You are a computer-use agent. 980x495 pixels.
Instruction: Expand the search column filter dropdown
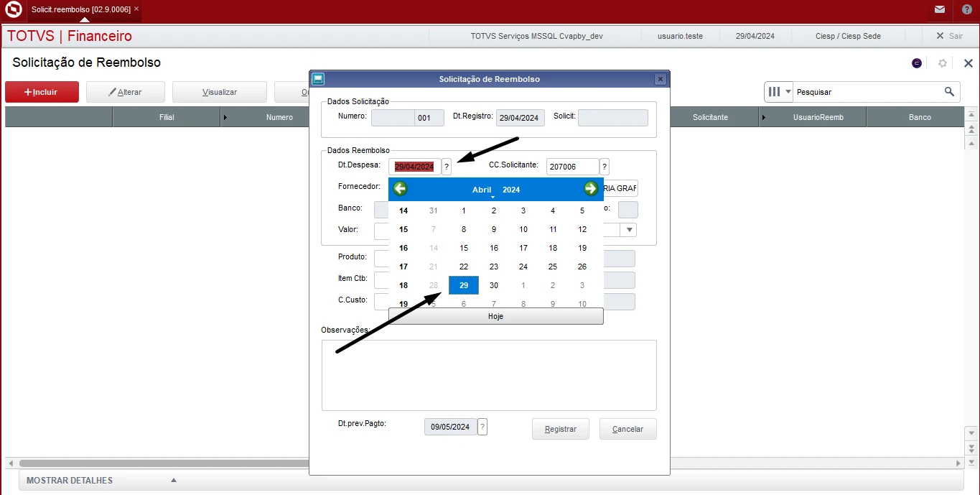(x=779, y=92)
